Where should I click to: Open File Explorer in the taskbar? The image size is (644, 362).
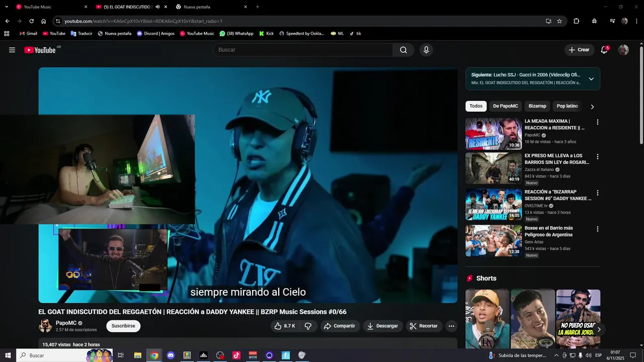point(137,355)
